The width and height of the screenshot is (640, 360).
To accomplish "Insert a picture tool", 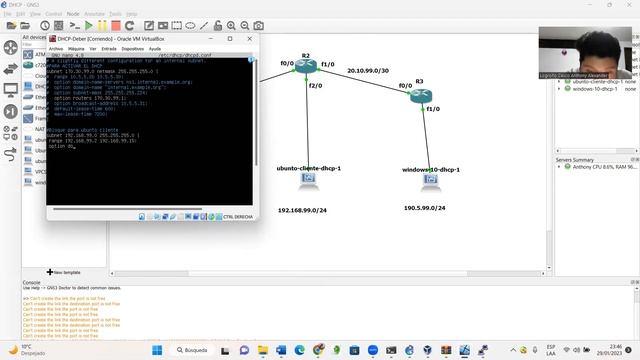I will pos(163,26).
